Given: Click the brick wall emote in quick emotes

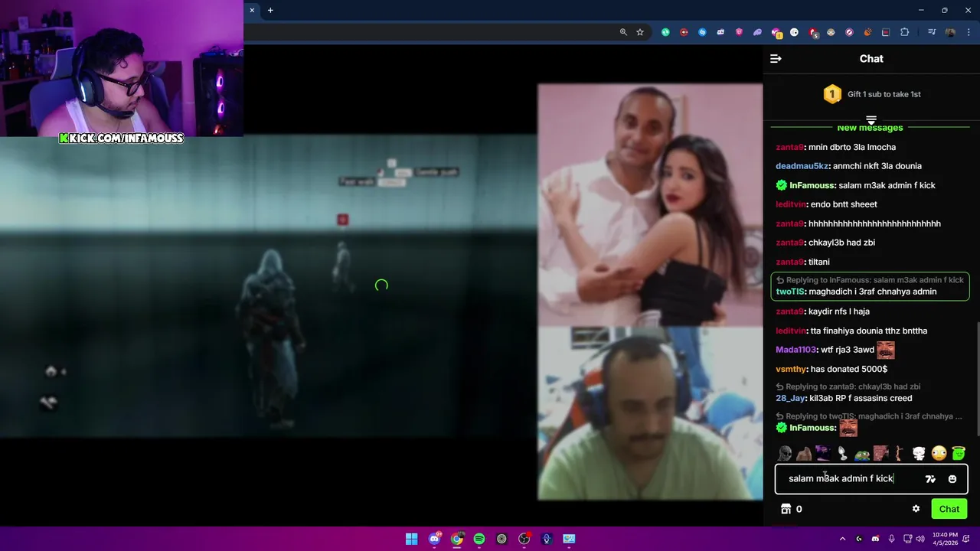Looking at the screenshot, I should point(881,454).
